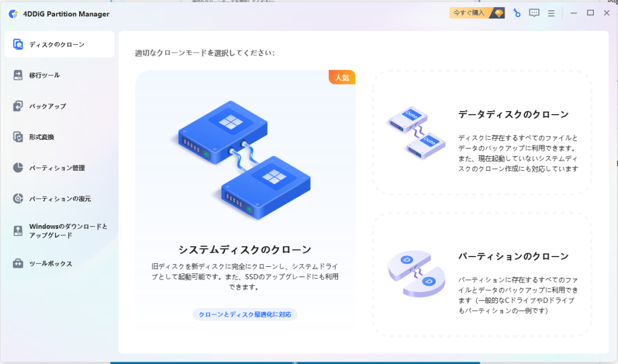Image resolution: width=618 pixels, height=364 pixels.
Task: Open the 形式変換 menu label
Action: click(42, 137)
